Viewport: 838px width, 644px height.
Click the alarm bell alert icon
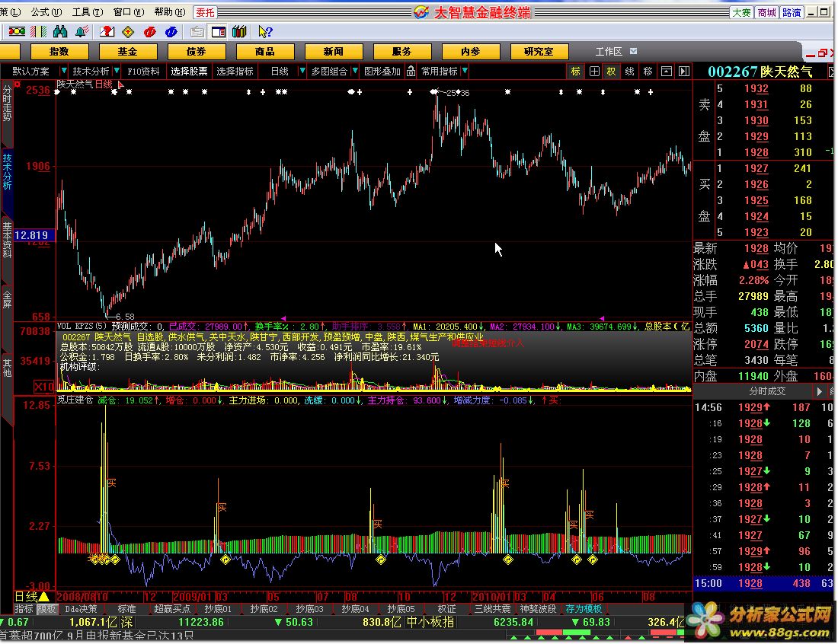[x=82, y=32]
